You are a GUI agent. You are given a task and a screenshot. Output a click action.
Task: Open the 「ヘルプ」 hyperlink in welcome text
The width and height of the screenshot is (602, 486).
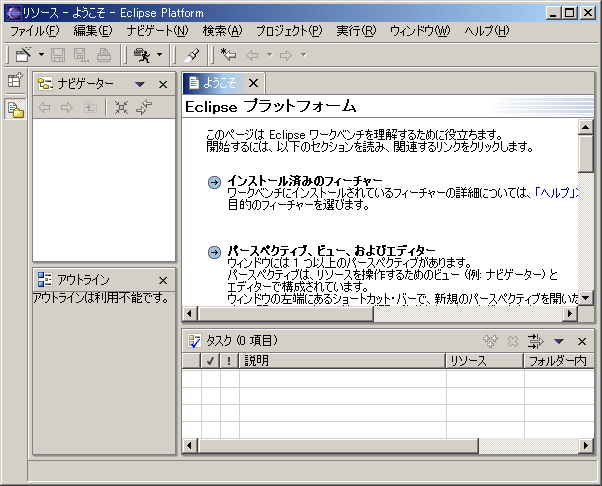click(556, 192)
